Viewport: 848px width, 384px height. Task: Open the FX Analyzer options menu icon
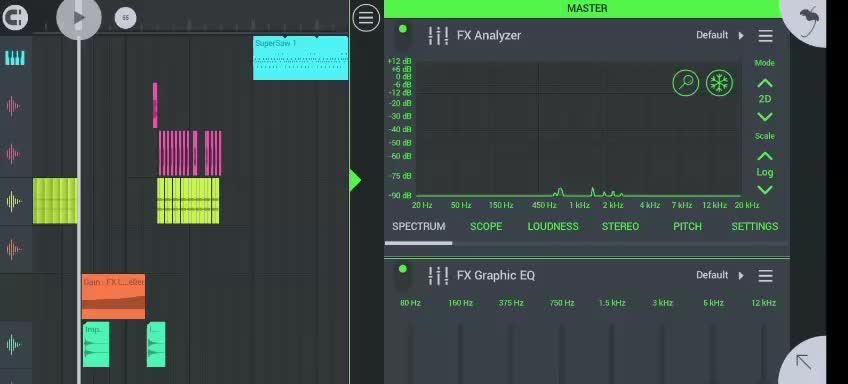(x=765, y=36)
